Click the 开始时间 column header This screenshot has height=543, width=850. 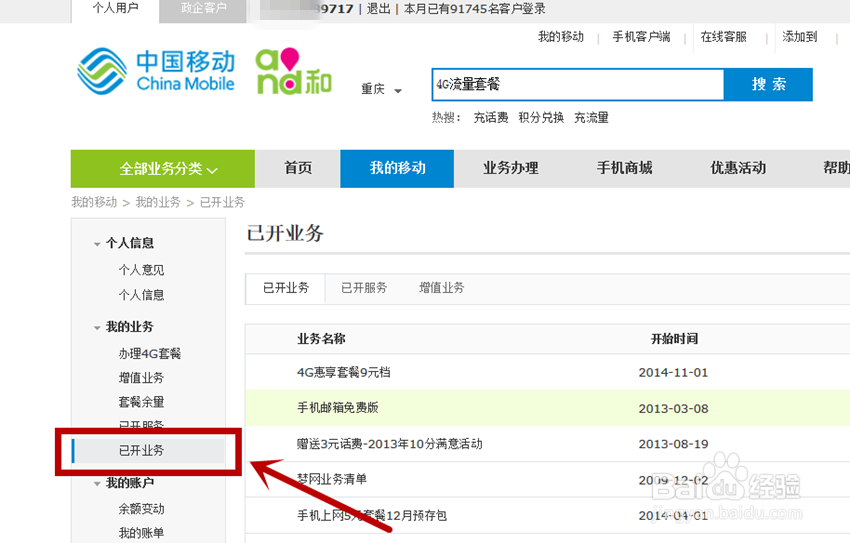[674, 339]
